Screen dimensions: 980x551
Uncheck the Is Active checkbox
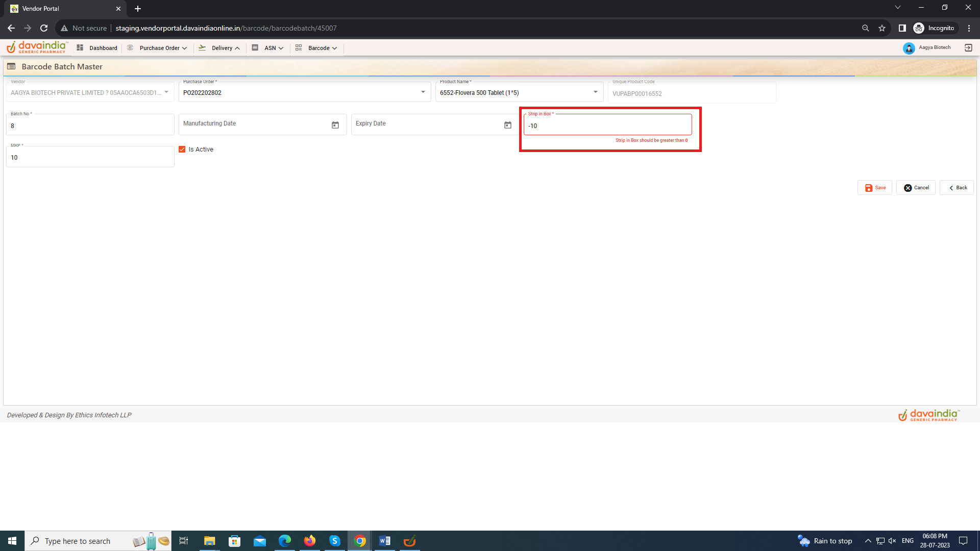[x=182, y=149]
